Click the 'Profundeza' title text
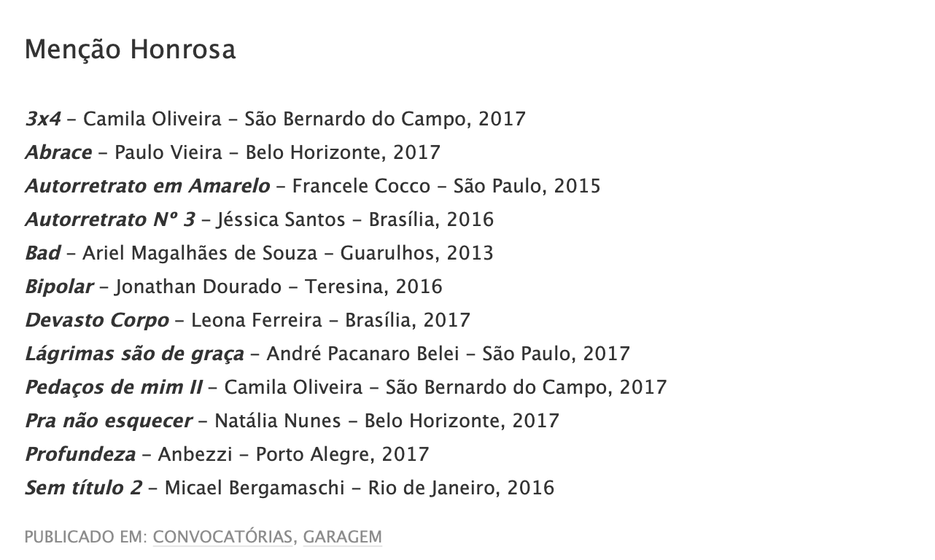This screenshot has height=560, width=935. point(80,454)
